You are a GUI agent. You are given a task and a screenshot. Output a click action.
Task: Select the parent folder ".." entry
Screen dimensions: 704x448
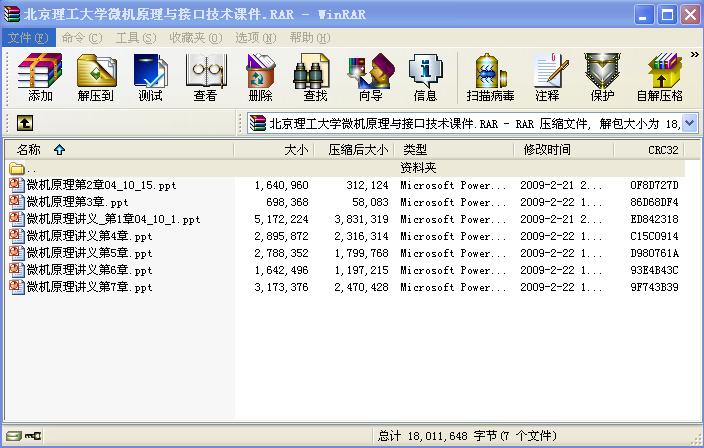coord(22,169)
